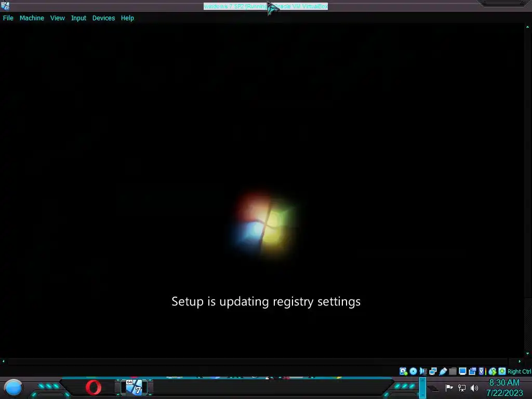Open the network tray icon
The image size is (532, 399).
click(x=462, y=388)
